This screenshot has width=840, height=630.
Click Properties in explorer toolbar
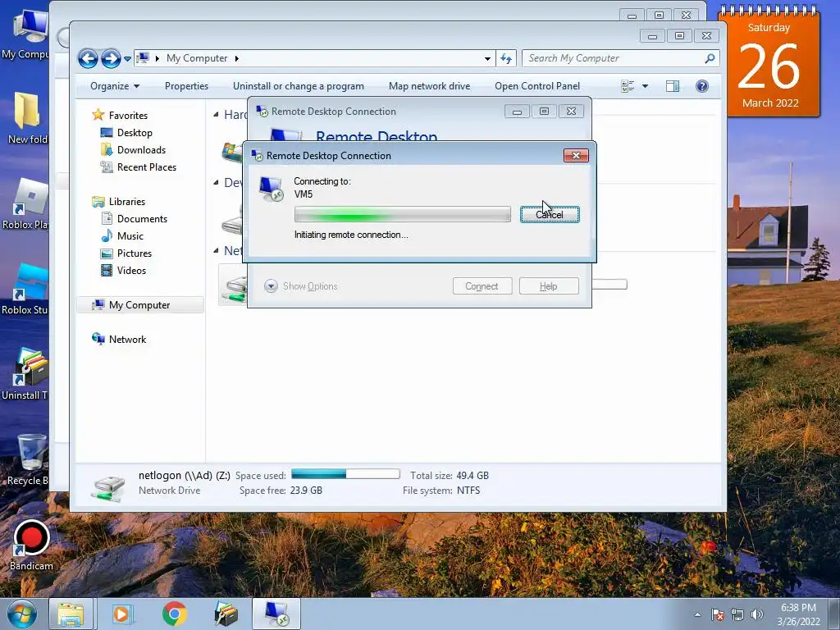[x=186, y=86]
